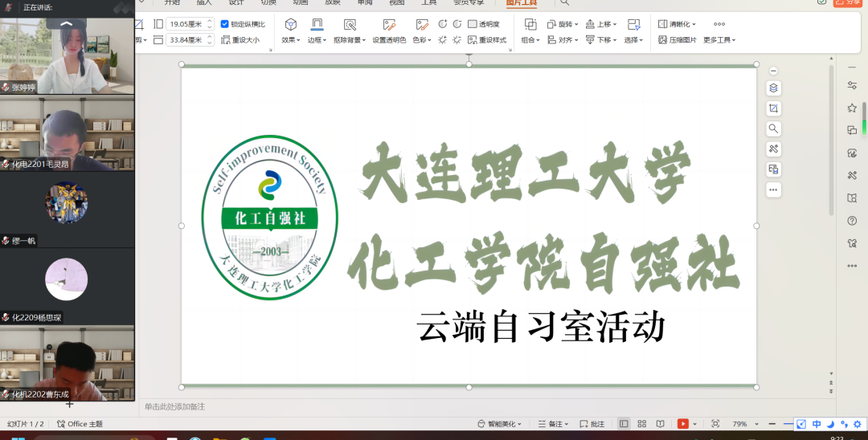Click the fit-slide-to-window icon

point(715,424)
